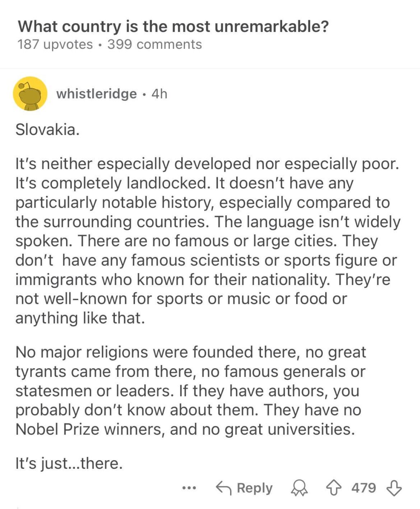Click the 187 upvotes count
Screen dimensions: 420x509
click(55, 44)
